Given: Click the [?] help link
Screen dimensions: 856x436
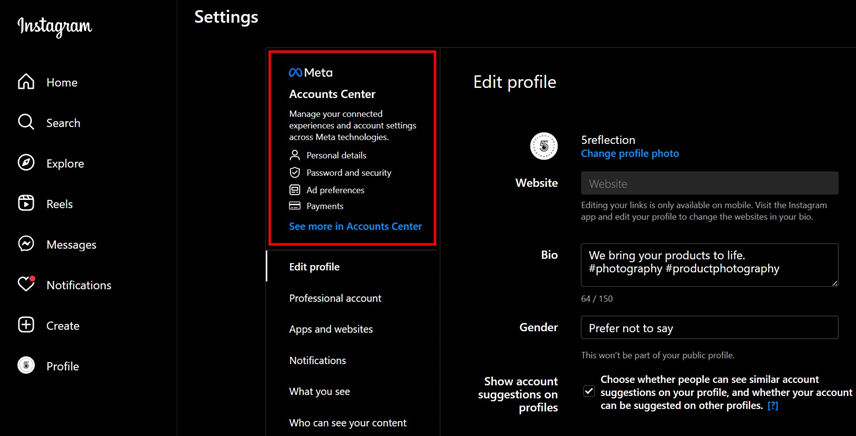Looking at the screenshot, I should click(x=772, y=406).
